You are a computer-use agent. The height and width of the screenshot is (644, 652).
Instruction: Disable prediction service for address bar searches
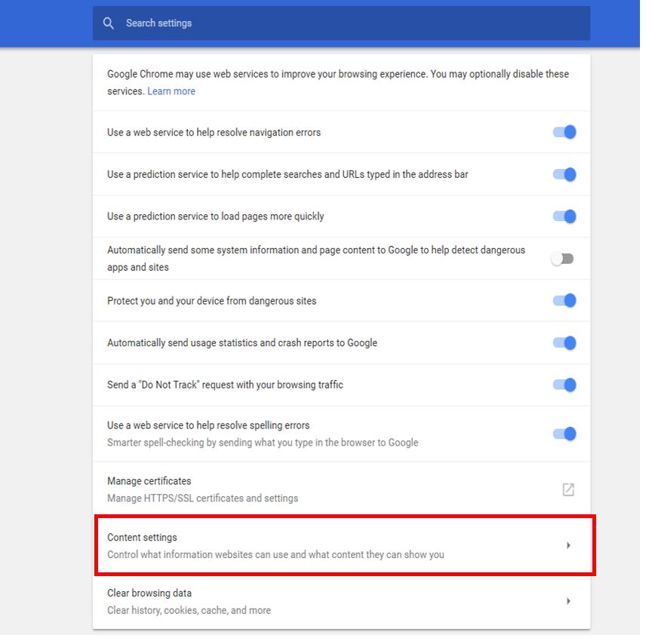click(x=564, y=174)
